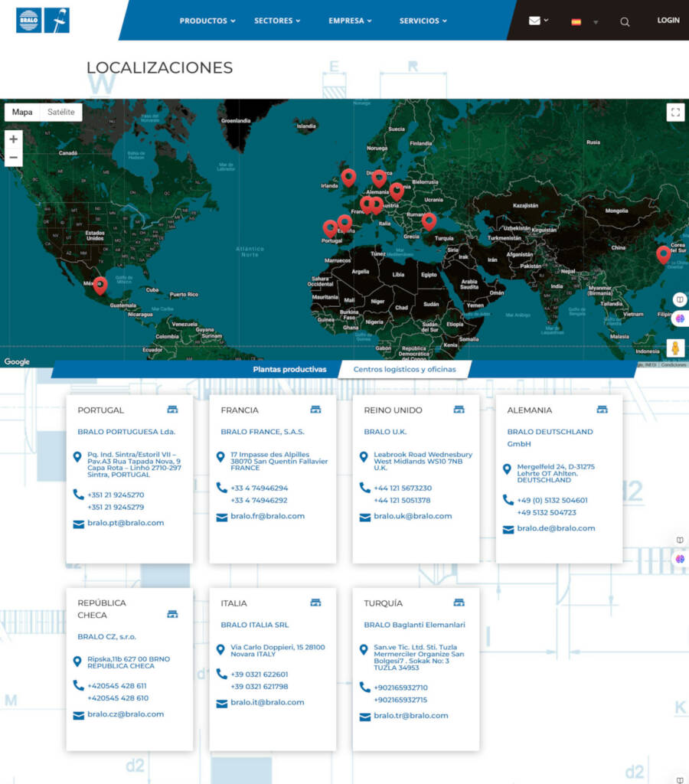Toggle fullscreen view of the map

tap(674, 113)
